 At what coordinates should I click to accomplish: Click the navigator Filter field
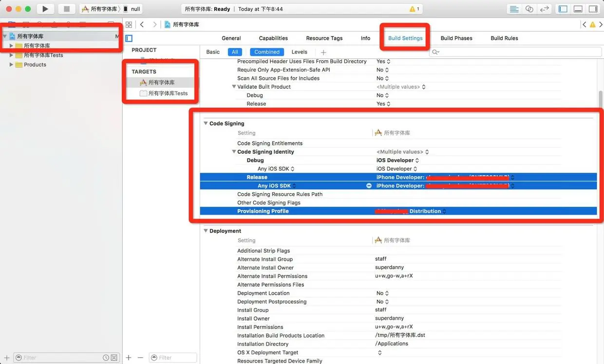pos(66,358)
